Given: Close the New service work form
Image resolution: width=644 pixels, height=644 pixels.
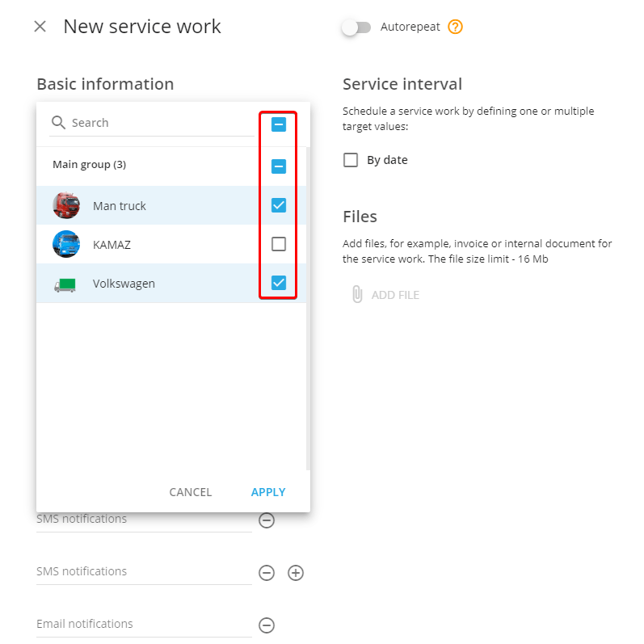Looking at the screenshot, I should click(x=40, y=27).
